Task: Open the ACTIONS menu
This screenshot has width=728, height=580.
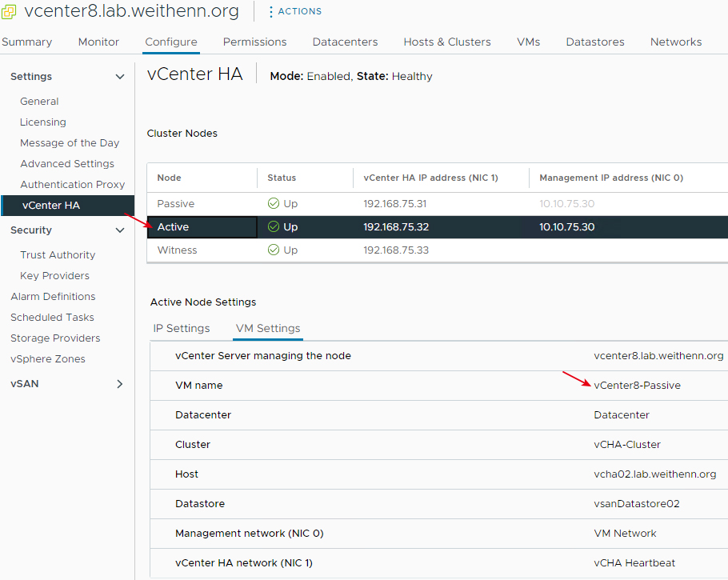Action: [x=295, y=12]
